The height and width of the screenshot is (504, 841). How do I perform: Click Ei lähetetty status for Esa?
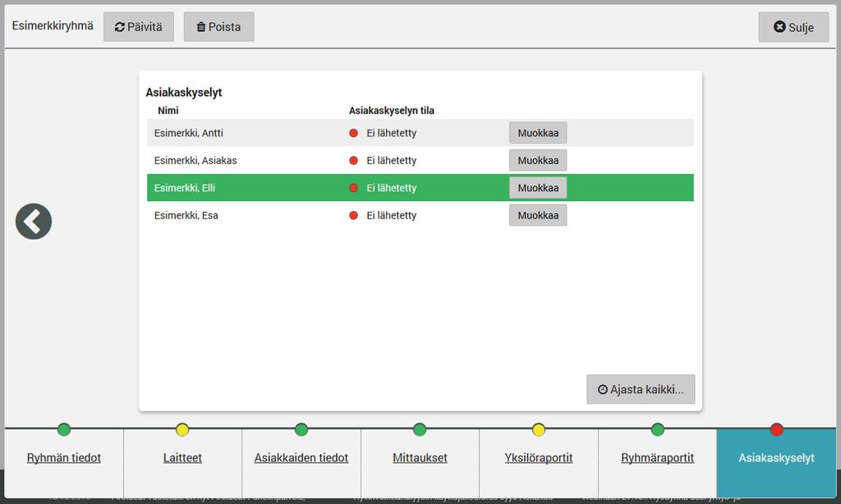391,215
